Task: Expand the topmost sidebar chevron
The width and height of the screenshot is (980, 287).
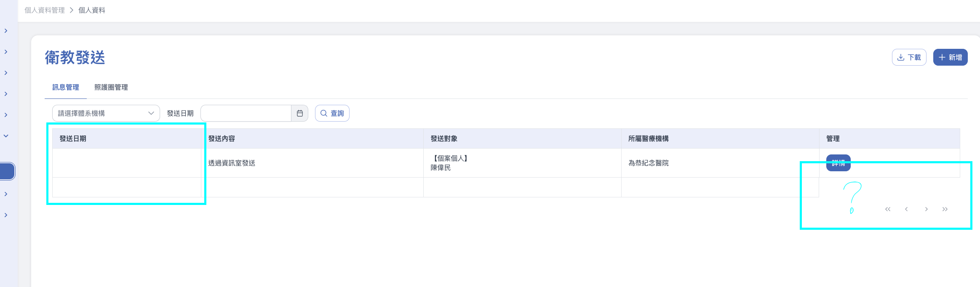Action: tap(6, 31)
